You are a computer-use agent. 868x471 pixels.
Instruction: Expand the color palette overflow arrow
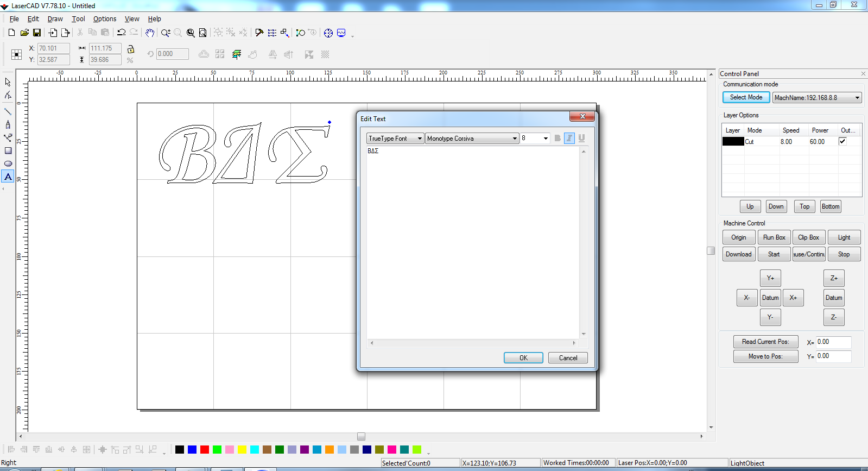point(429,453)
